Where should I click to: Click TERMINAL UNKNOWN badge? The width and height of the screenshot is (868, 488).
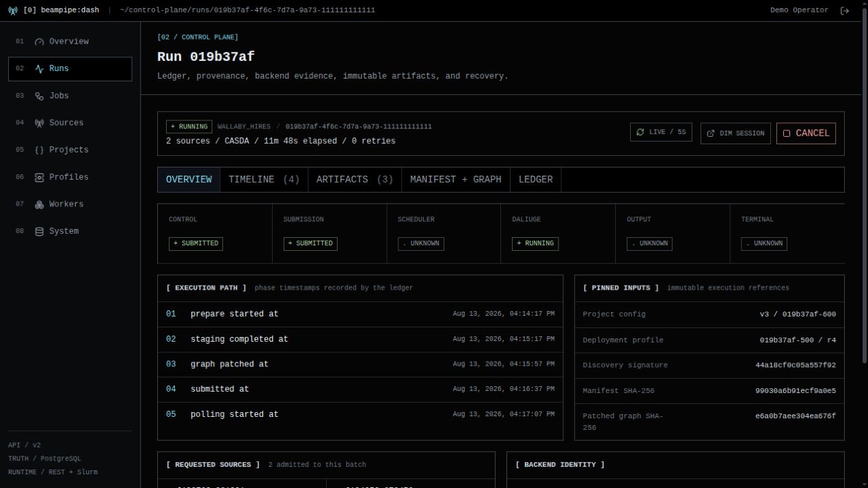point(764,243)
